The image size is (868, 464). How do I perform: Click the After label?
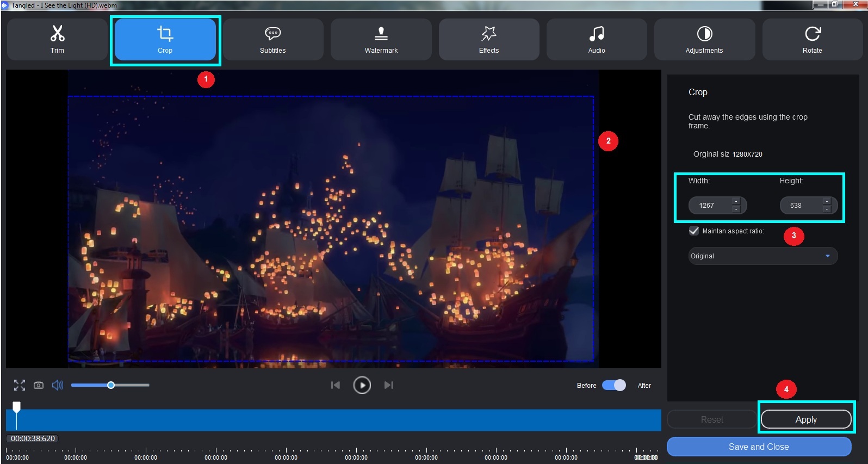[644, 385]
